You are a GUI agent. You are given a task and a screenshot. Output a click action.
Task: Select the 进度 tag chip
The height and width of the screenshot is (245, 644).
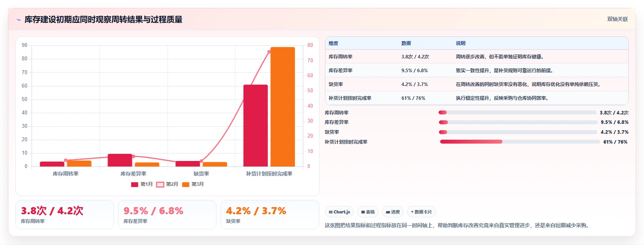[x=393, y=212]
